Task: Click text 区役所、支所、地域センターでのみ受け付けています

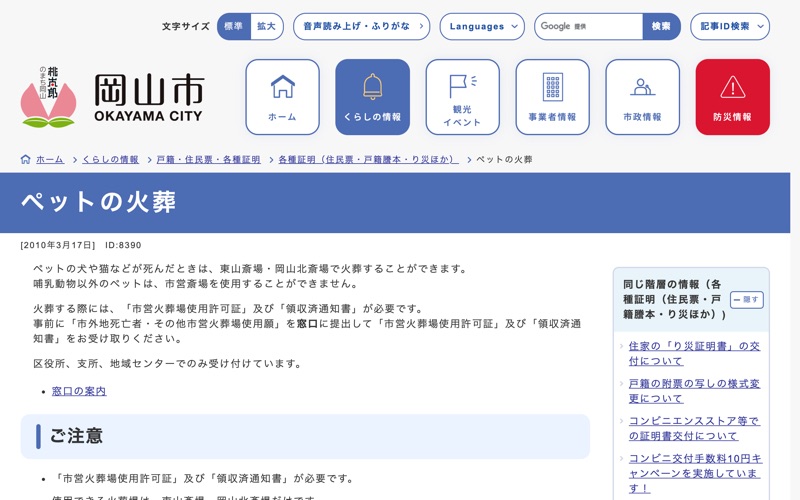Action: (x=167, y=364)
